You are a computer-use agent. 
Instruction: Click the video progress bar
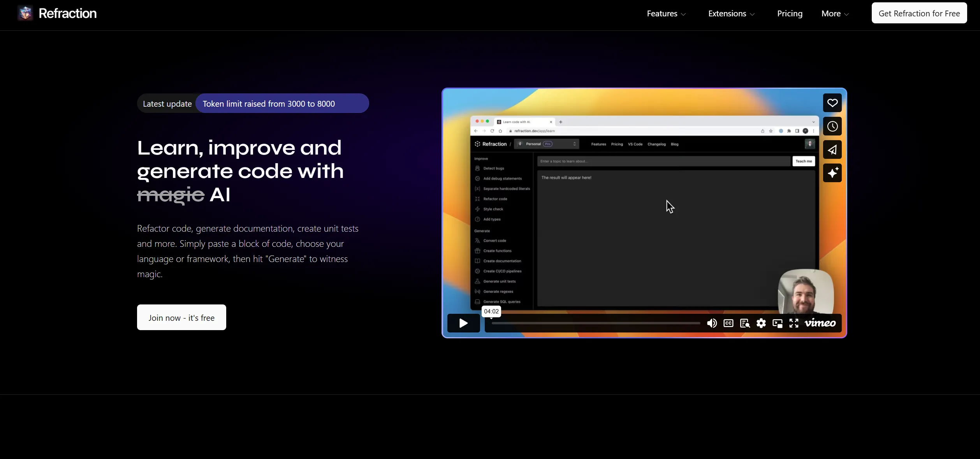tap(596, 323)
